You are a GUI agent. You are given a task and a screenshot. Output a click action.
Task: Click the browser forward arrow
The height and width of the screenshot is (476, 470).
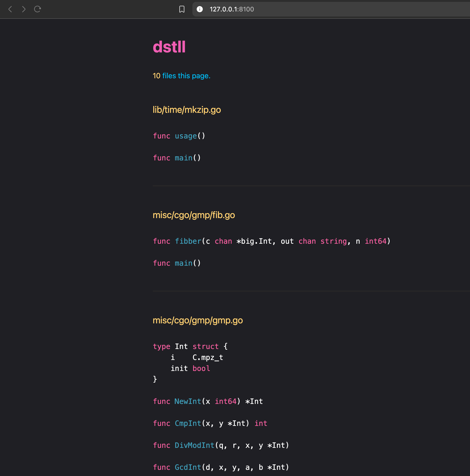pyautogui.click(x=24, y=9)
